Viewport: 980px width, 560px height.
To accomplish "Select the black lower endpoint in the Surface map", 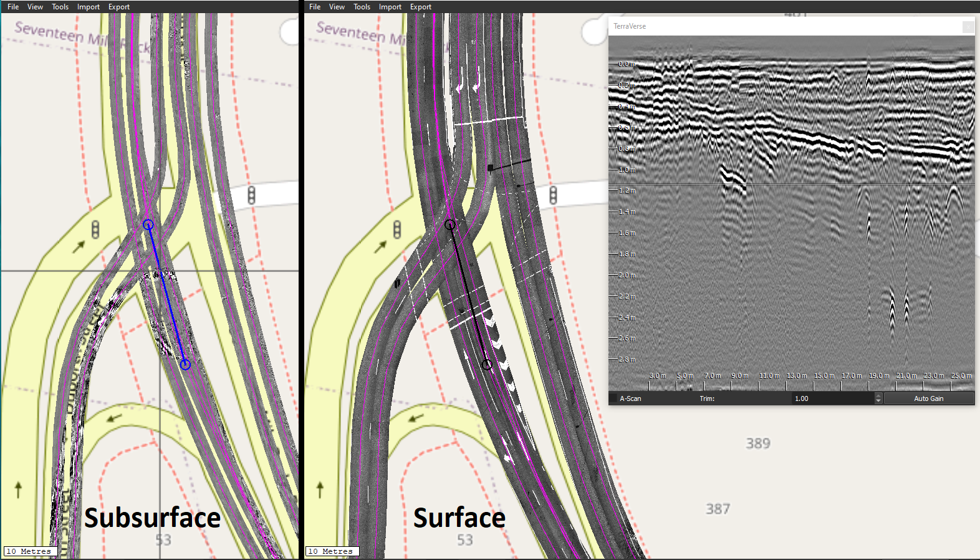I will click(487, 364).
